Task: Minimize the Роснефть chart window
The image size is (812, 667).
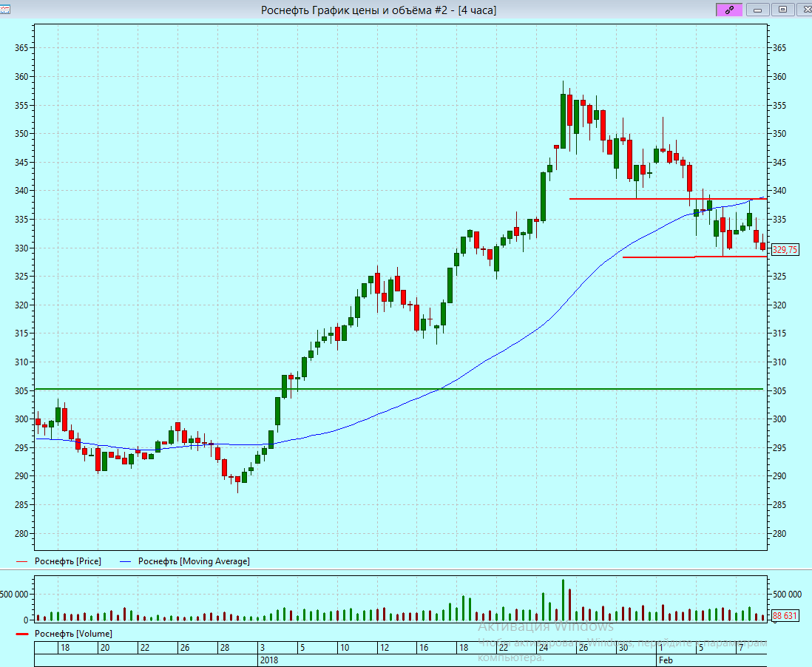Action: tap(757, 10)
